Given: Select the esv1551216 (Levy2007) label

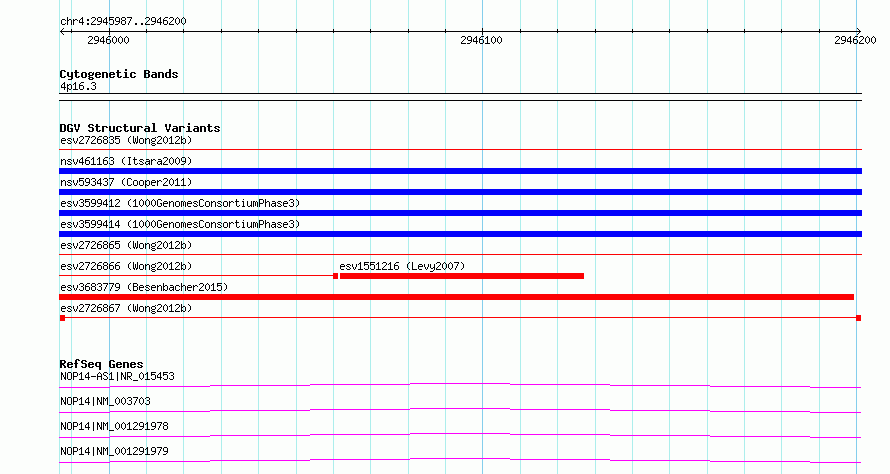Looking at the screenshot, I should click(402, 266).
